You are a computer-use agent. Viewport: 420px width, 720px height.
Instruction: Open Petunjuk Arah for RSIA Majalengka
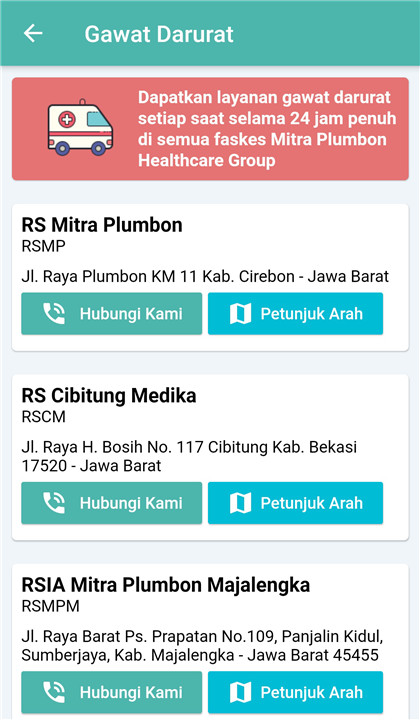coord(296,692)
